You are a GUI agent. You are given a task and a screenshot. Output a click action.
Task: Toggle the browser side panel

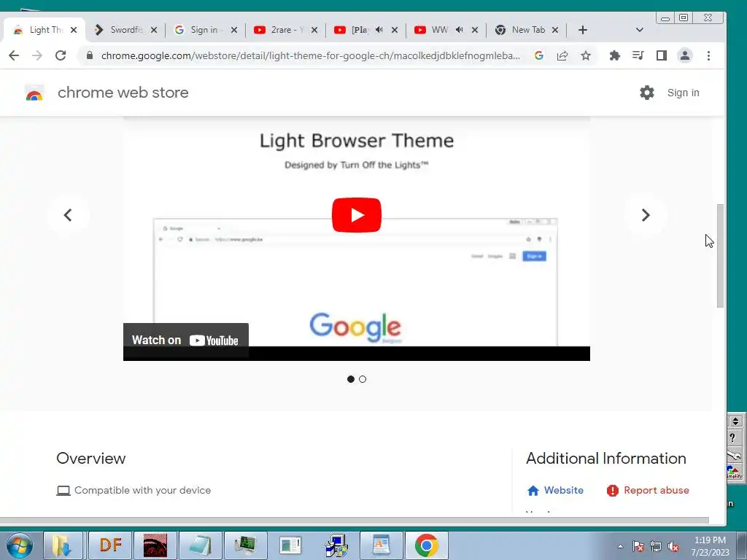click(x=661, y=55)
